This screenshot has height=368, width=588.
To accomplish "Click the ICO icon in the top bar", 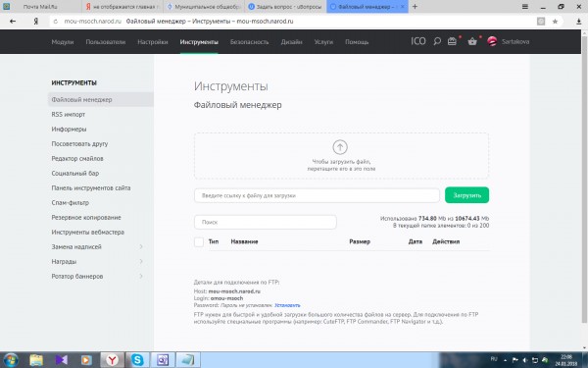I will (x=417, y=41).
